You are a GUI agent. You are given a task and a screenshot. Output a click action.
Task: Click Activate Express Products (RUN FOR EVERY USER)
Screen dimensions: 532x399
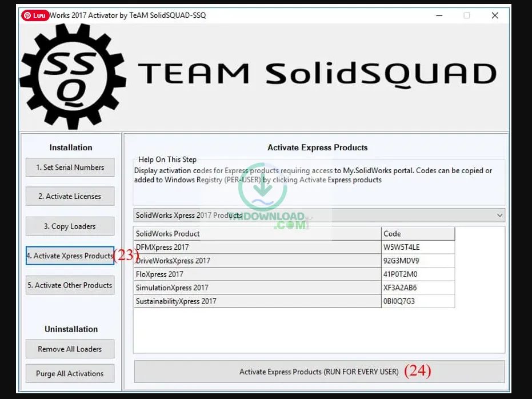[319, 372]
